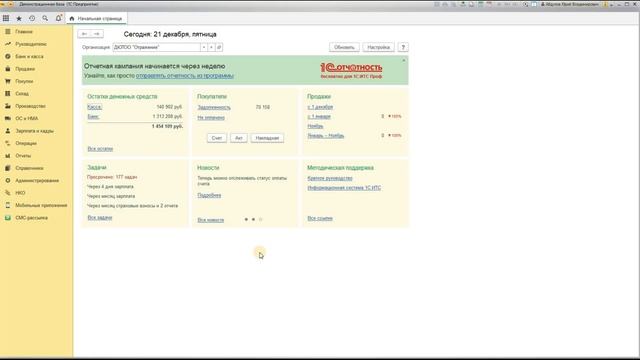The image size is (640, 360).
Task: Open Информационная система 1С:ИТС link
Action: [x=344, y=188]
